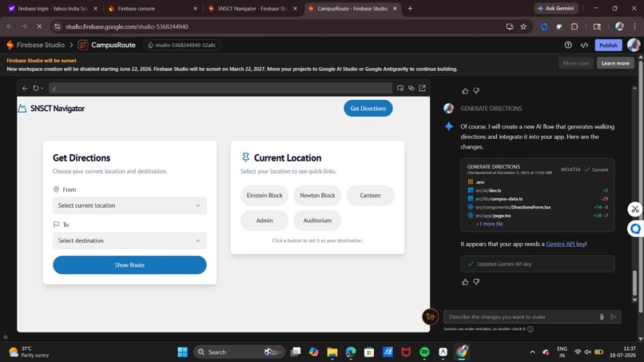Switch to code view icon
Image resolution: width=644 pixels, height=362 pixels.
(584, 45)
